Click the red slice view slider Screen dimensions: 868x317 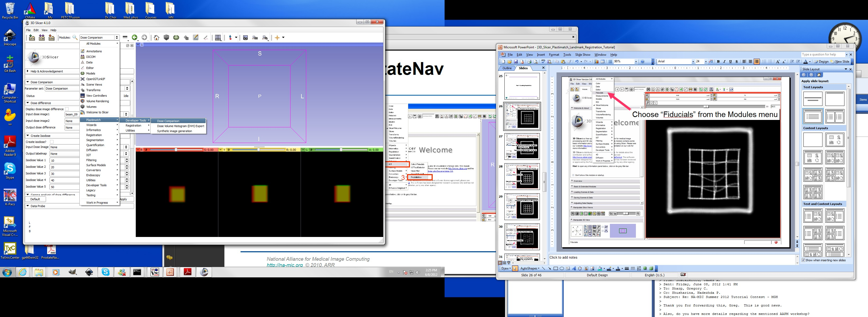tap(176, 150)
